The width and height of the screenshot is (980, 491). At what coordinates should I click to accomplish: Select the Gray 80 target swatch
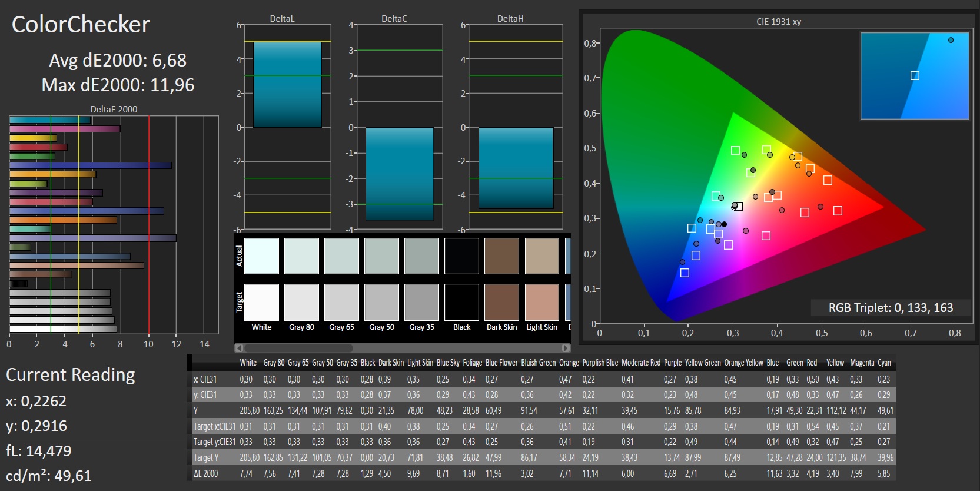(301, 302)
